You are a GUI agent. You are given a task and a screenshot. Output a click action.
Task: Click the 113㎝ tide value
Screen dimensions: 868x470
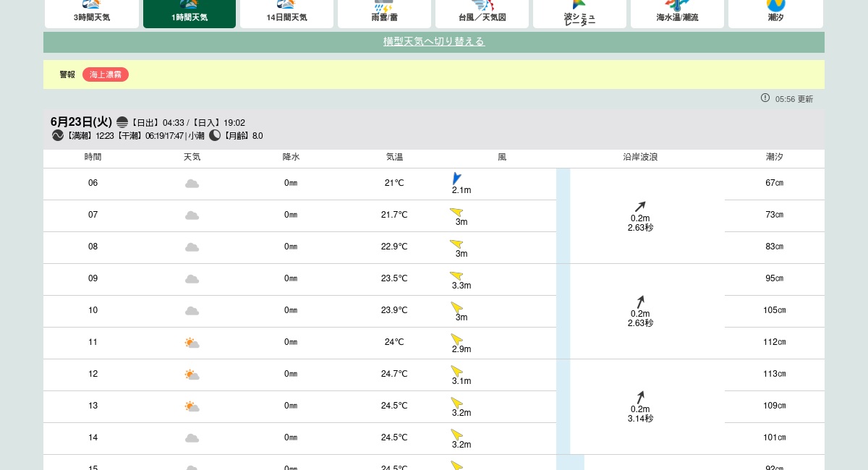pos(775,374)
